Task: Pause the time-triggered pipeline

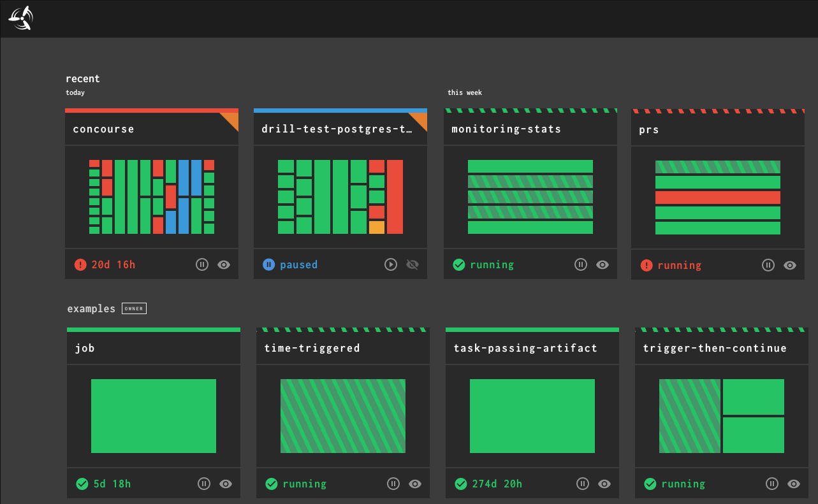Action: 393,484
